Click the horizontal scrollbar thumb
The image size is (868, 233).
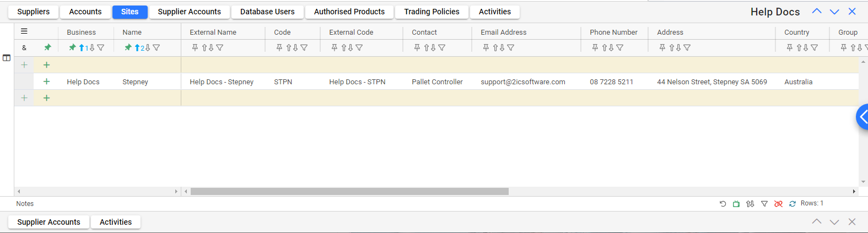click(x=349, y=192)
